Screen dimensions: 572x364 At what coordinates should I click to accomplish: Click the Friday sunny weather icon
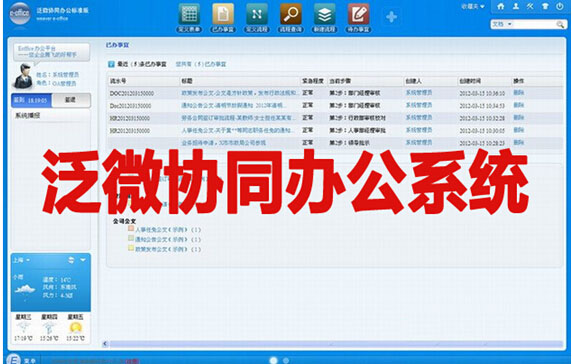[x=76, y=328]
